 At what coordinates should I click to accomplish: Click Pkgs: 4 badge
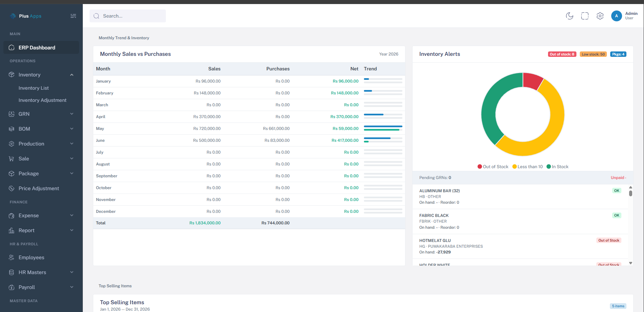pyautogui.click(x=618, y=54)
